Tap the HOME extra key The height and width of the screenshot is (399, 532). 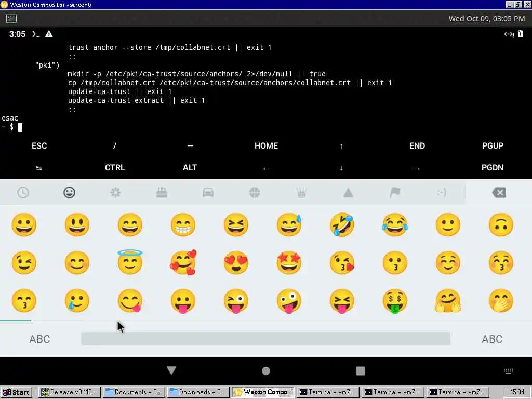pyautogui.click(x=267, y=146)
